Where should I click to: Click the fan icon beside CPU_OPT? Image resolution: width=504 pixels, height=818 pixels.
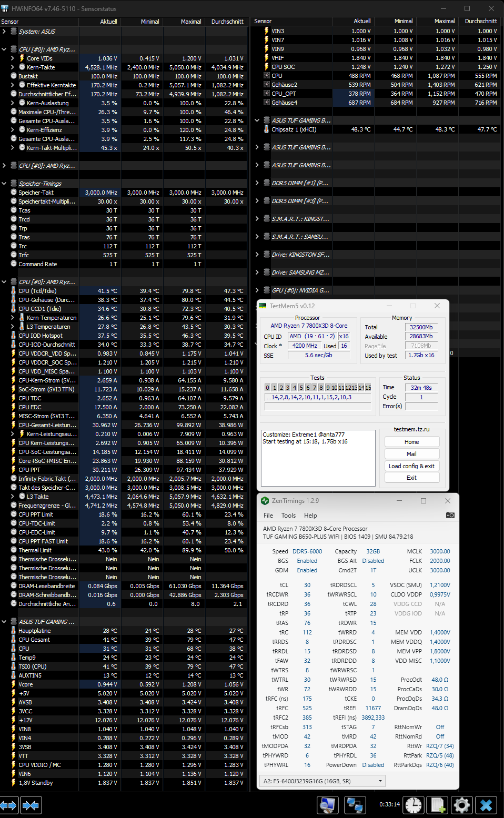(x=267, y=94)
